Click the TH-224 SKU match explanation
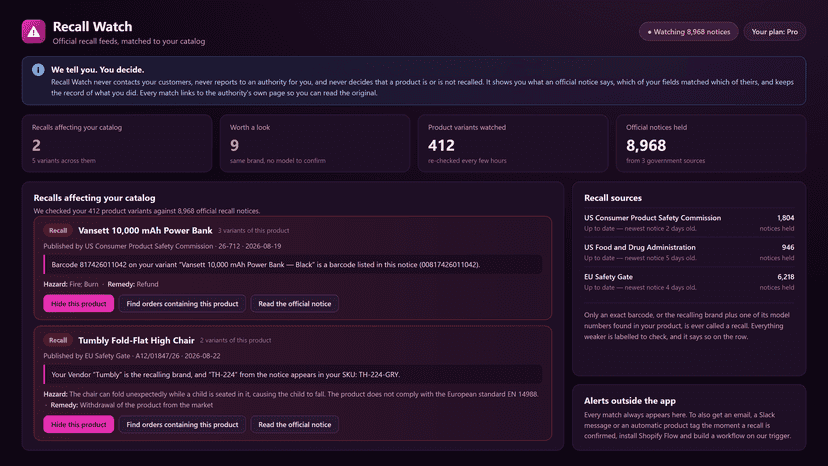 pyautogui.click(x=293, y=375)
